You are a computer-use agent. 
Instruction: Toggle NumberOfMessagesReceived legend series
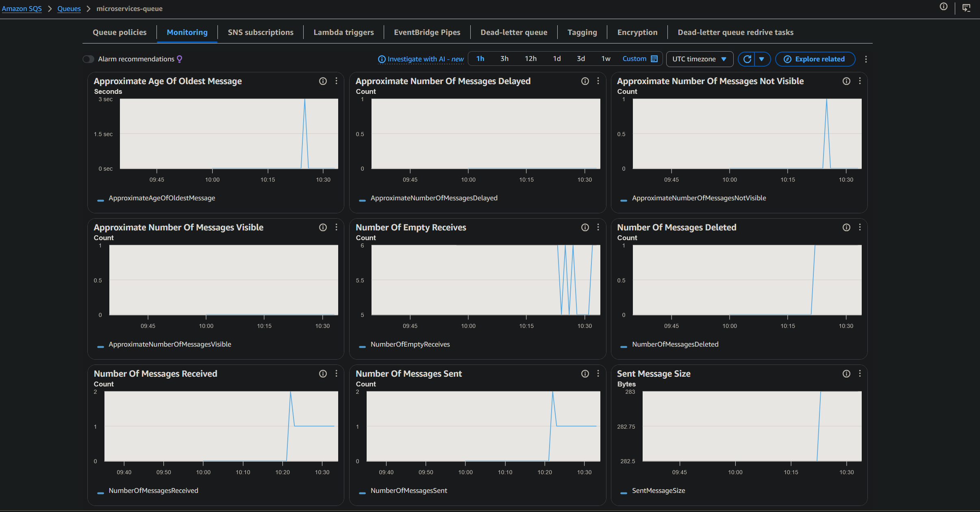[x=148, y=491]
